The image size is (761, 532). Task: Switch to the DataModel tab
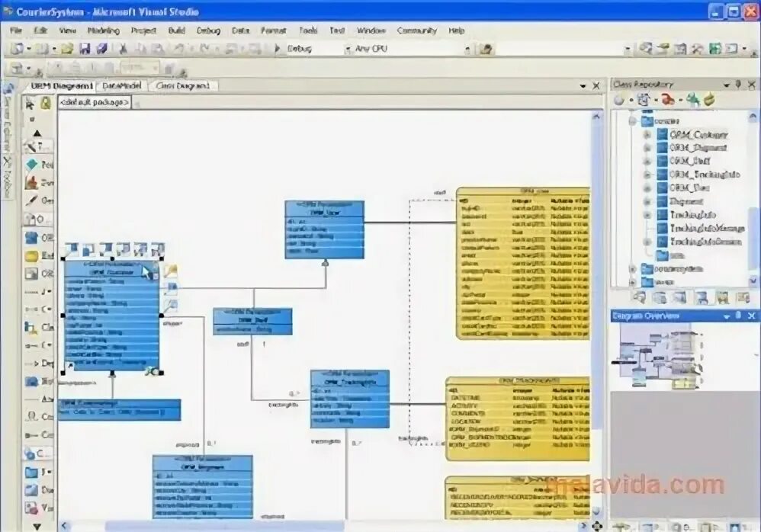[x=121, y=86]
